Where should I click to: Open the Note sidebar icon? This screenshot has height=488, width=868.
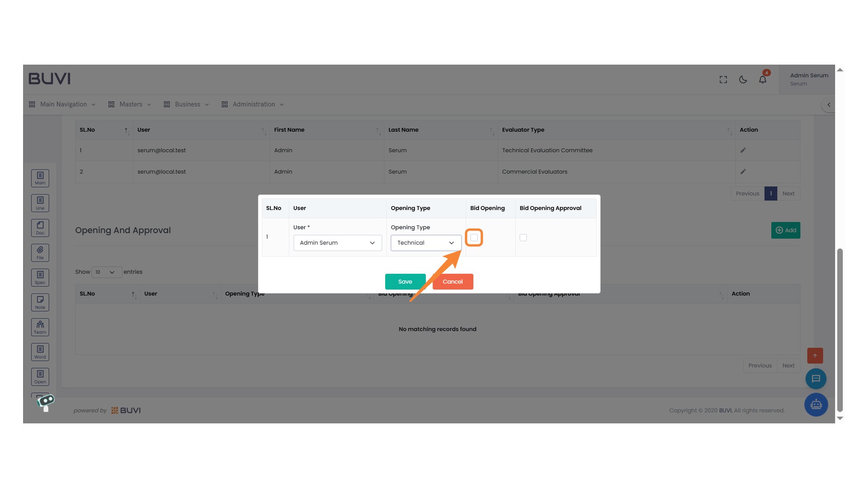(40, 302)
